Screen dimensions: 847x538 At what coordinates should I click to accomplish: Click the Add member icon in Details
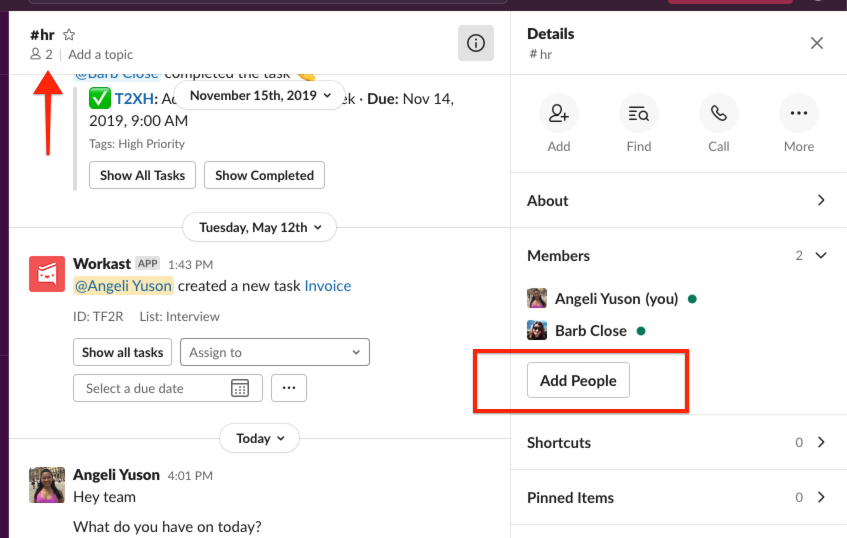[x=559, y=113]
